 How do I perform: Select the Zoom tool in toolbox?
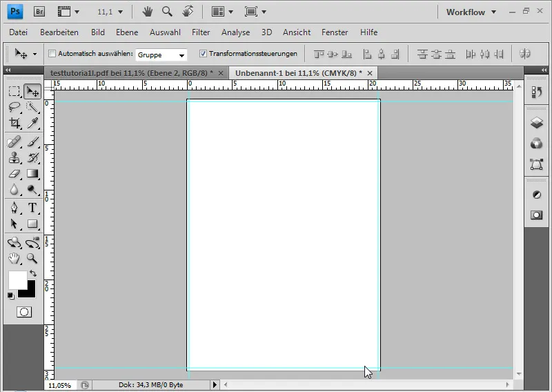[32, 259]
